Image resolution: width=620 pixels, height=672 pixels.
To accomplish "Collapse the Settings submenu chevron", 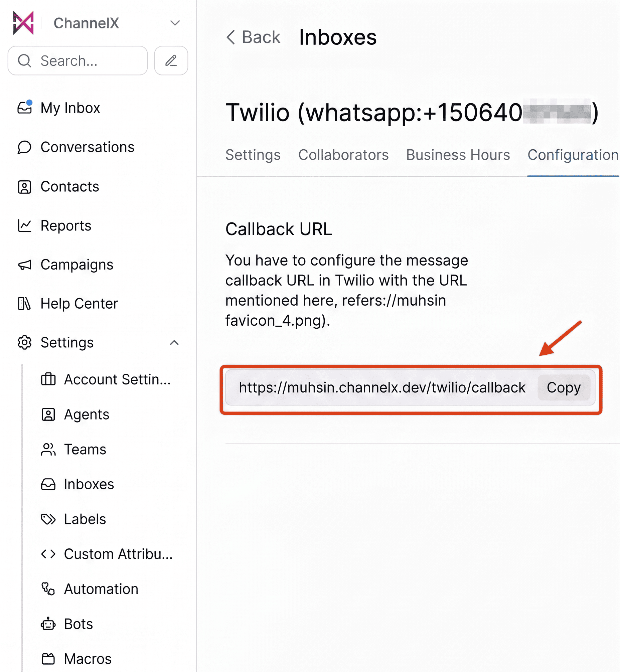I will tap(174, 343).
